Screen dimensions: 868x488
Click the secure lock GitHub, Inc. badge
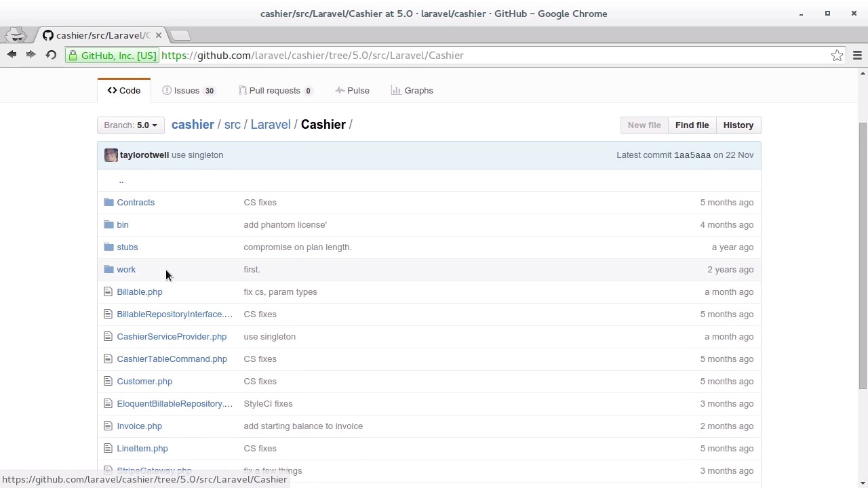point(112,56)
